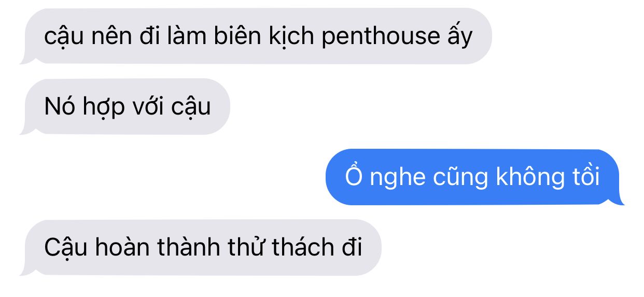Click the word 'ấy' ending the first message
This screenshot has height=297, width=644.
(459, 36)
